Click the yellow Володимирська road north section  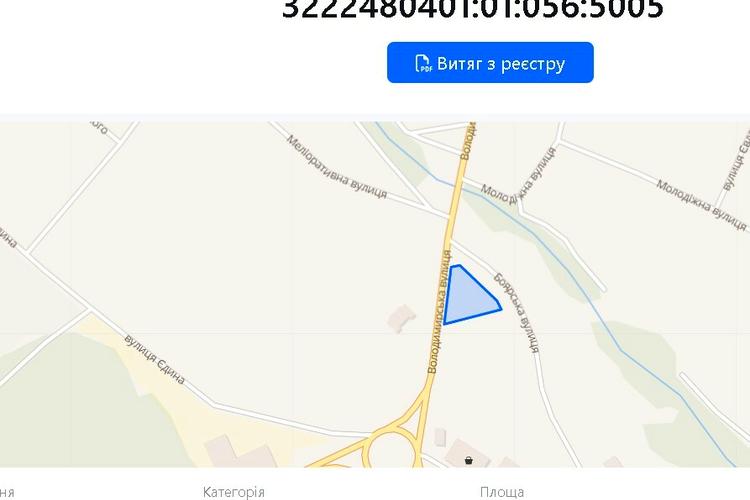[460, 177]
